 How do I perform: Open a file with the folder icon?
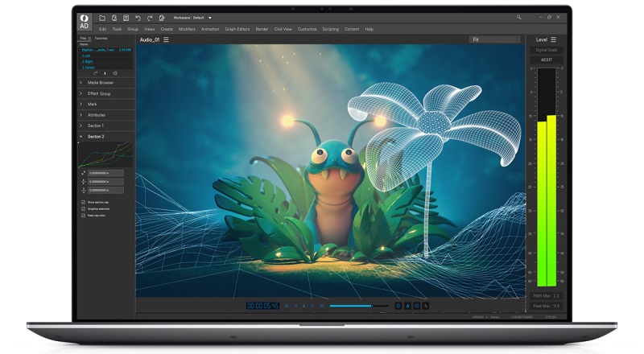(x=102, y=18)
